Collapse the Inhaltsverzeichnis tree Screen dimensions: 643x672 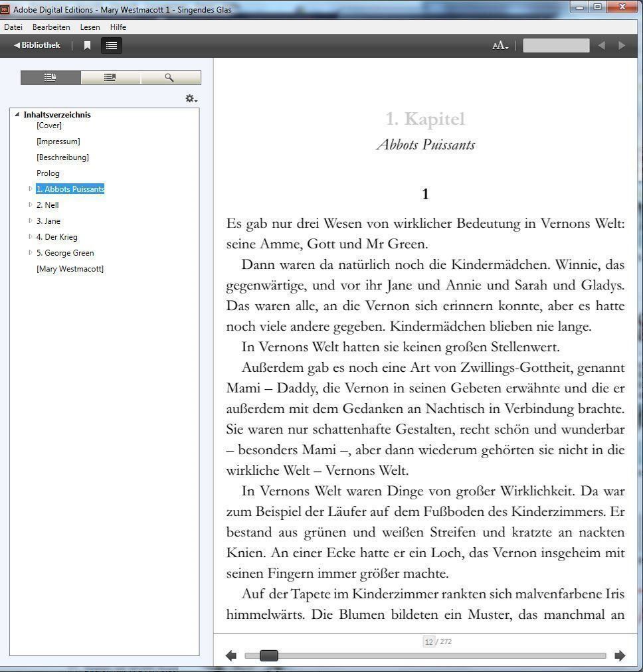pyautogui.click(x=17, y=114)
